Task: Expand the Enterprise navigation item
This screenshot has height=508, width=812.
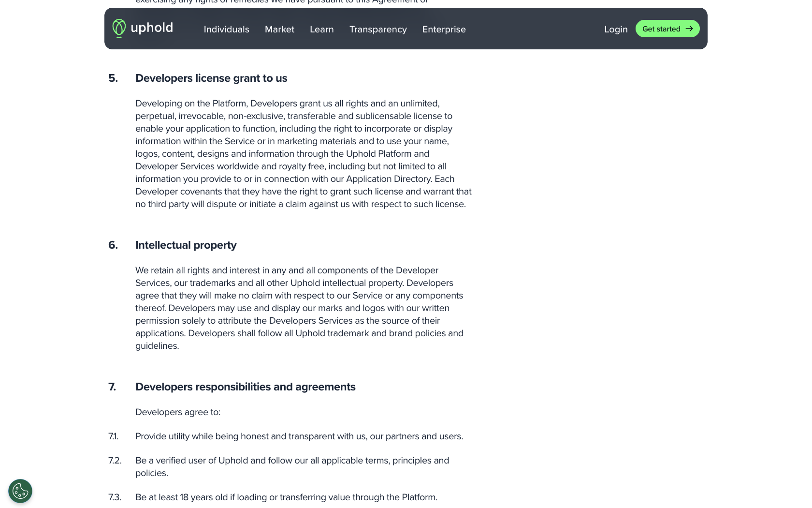Action: point(444,30)
